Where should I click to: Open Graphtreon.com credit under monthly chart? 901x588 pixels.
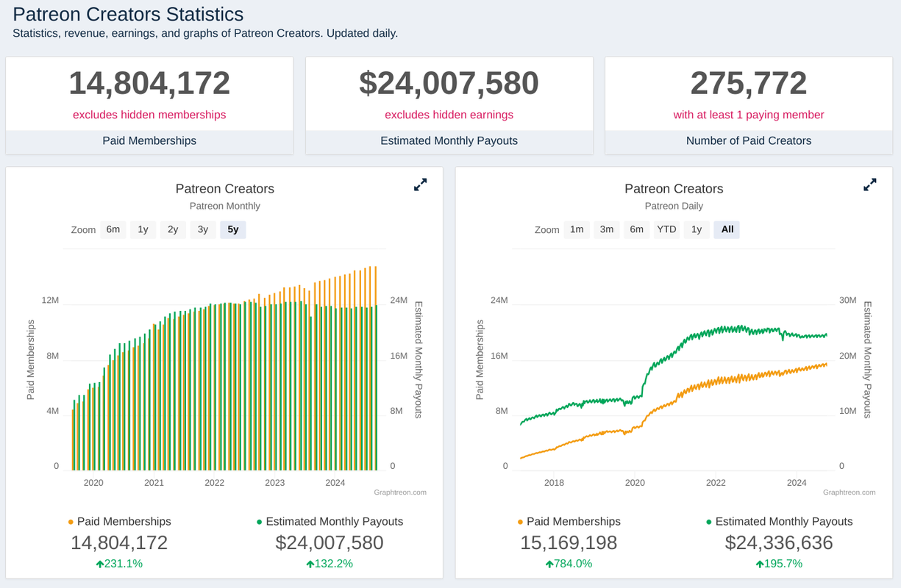[400, 492]
